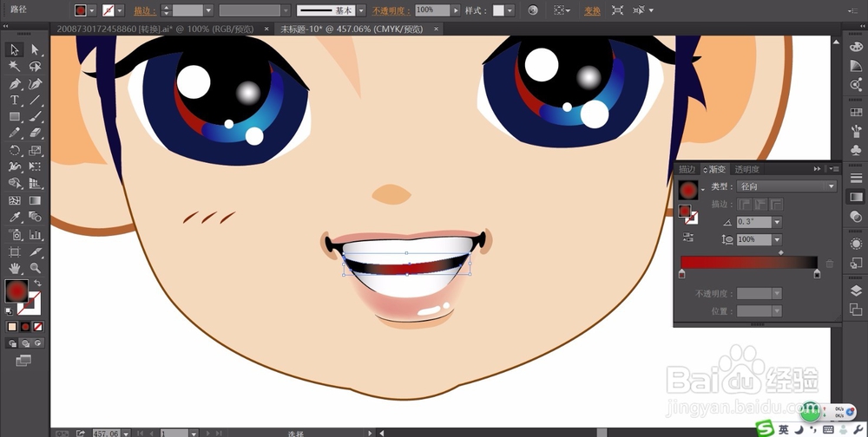Select the 渐变 panel tab

tap(714, 169)
